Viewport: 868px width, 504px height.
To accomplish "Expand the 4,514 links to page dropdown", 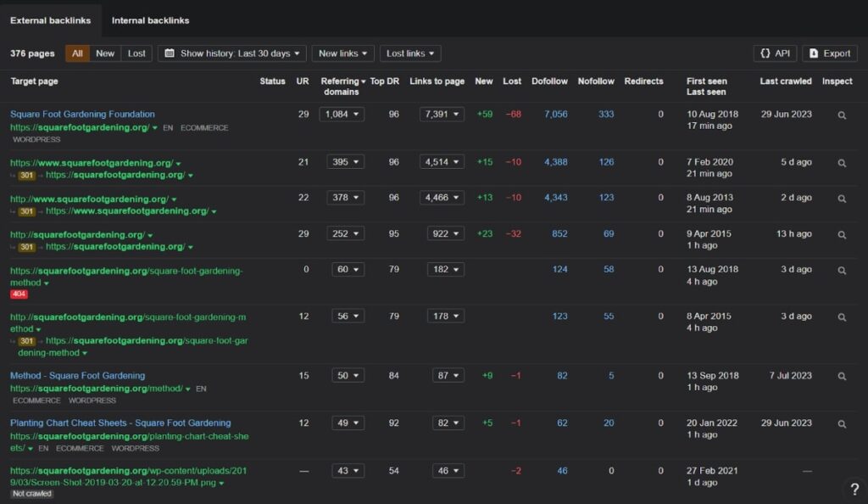I will click(442, 162).
